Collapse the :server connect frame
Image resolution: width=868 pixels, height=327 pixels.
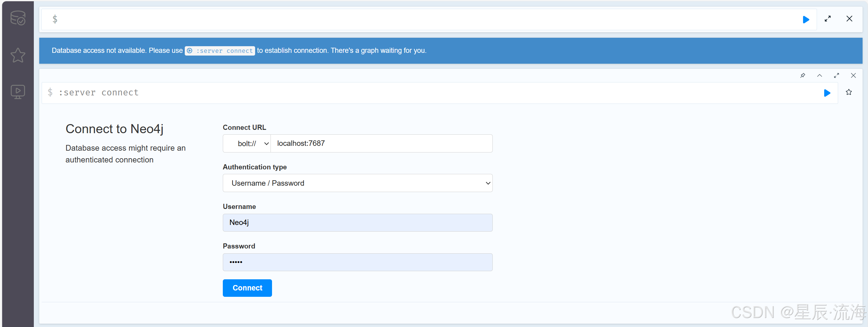(819, 75)
